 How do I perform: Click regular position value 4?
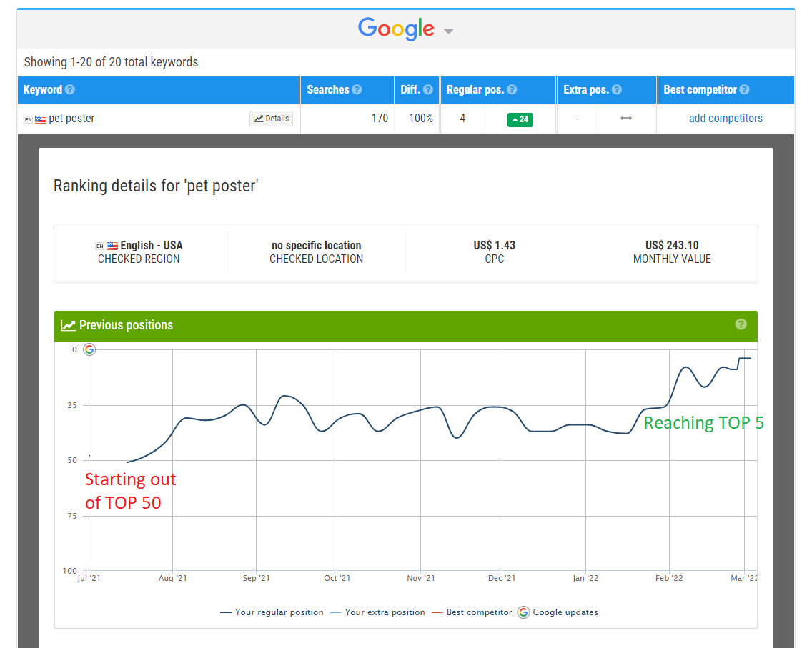[x=462, y=119]
